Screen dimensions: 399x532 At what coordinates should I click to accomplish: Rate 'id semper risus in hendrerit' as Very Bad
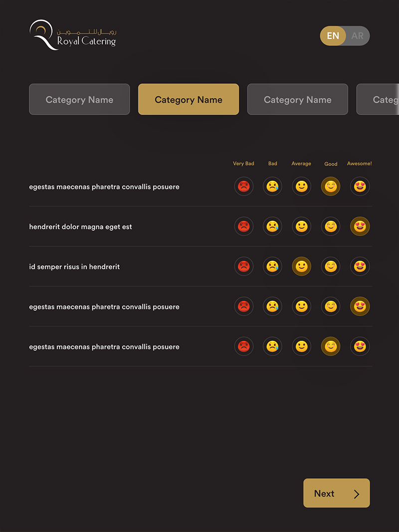coord(243,266)
